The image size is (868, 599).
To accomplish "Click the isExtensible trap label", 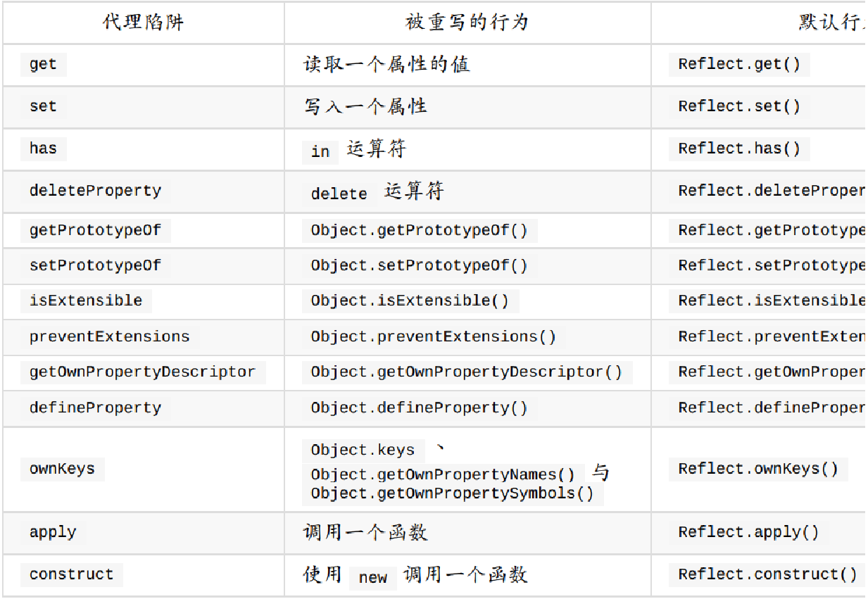I will point(86,301).
